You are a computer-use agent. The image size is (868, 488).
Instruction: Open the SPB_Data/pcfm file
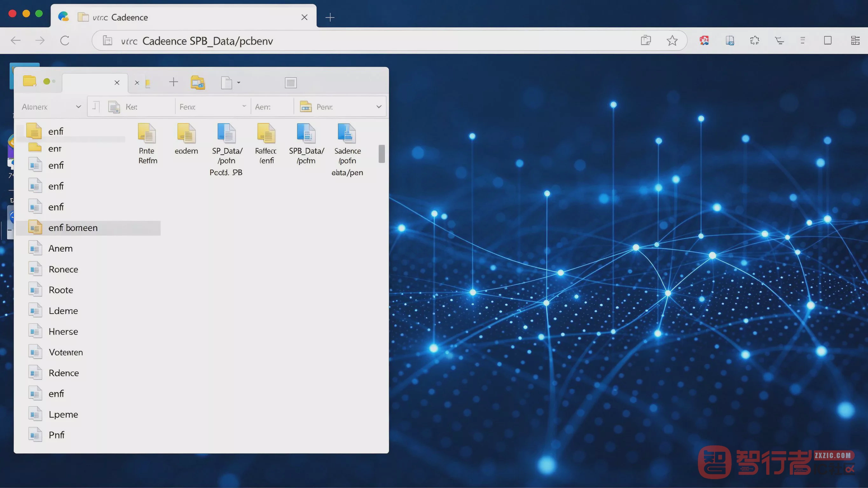tap(306, 144)
